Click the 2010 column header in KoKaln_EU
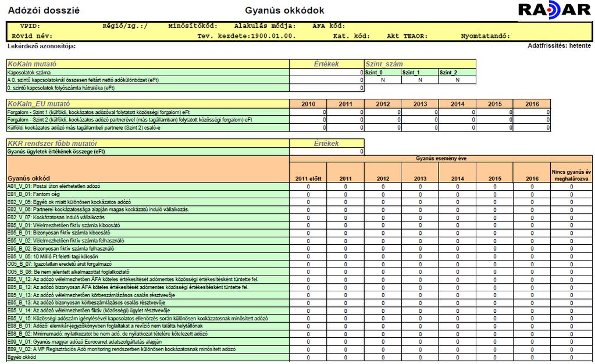 point(308,104)
